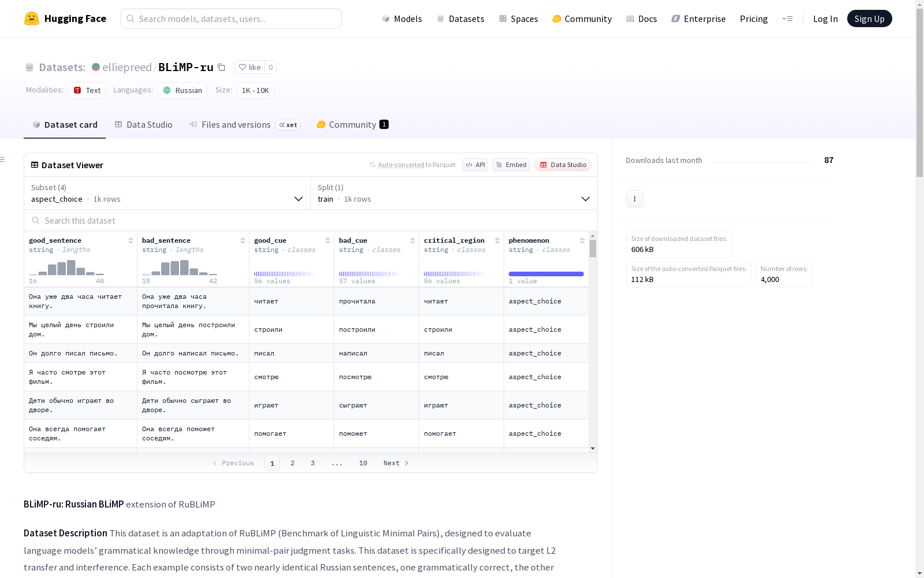
Task: Click the Sign Up button
Action: coord(870,18)
